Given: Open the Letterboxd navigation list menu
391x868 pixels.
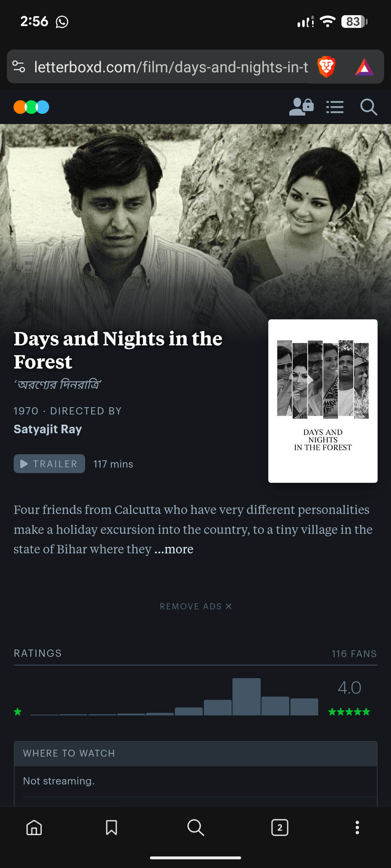Looking at the screenshot, I should (x=335, y=107).
